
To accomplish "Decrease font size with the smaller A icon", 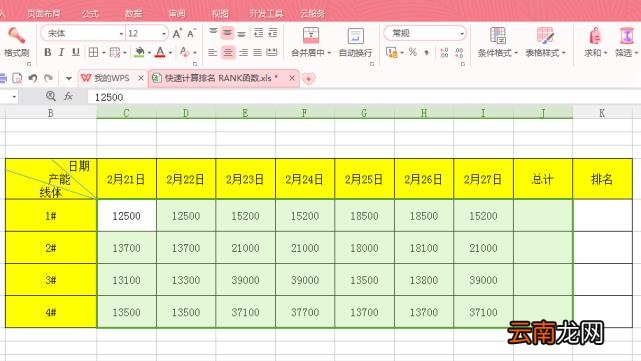I will tap(191, 34).
